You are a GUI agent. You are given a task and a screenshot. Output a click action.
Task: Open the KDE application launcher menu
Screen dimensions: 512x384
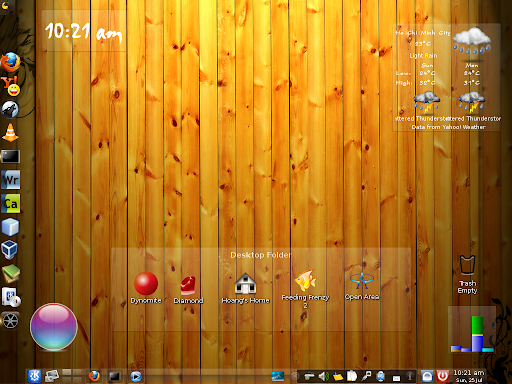pos(34,376)
